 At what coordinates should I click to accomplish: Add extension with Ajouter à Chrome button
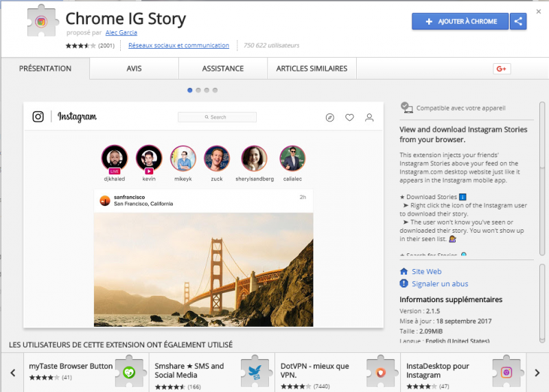point(460,21)
